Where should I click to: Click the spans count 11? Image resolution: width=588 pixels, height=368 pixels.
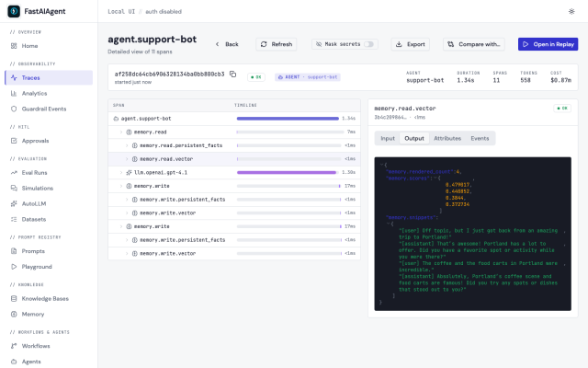pyautogui.click(x=496, y=80)
